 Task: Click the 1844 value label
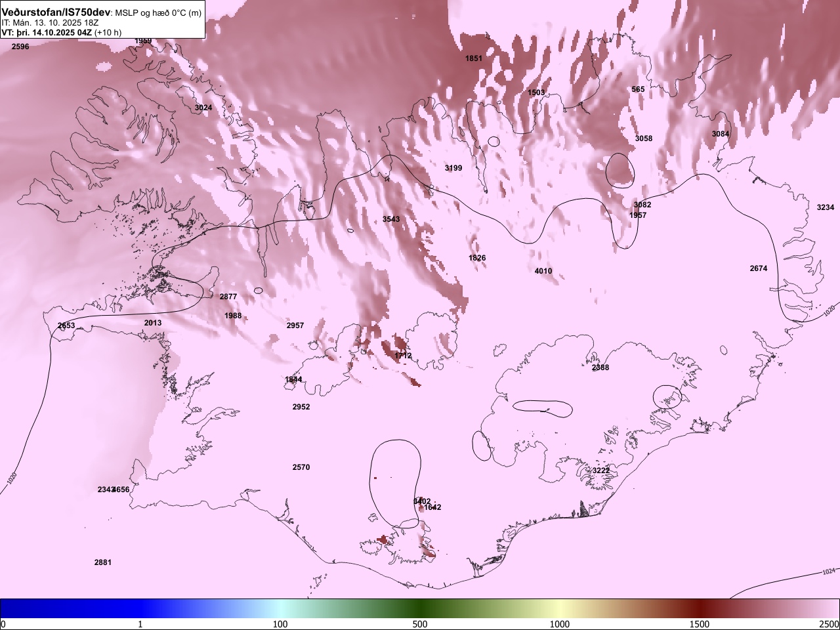click(x=293, y=379)
